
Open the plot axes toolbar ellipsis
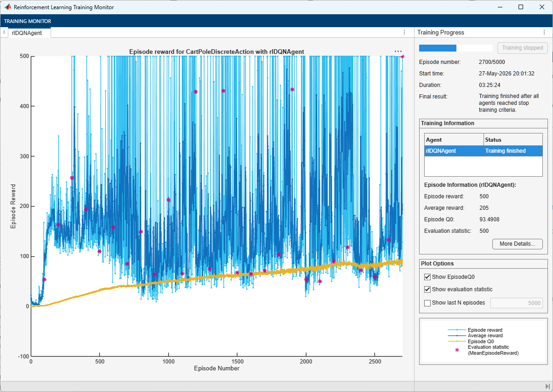398,52
